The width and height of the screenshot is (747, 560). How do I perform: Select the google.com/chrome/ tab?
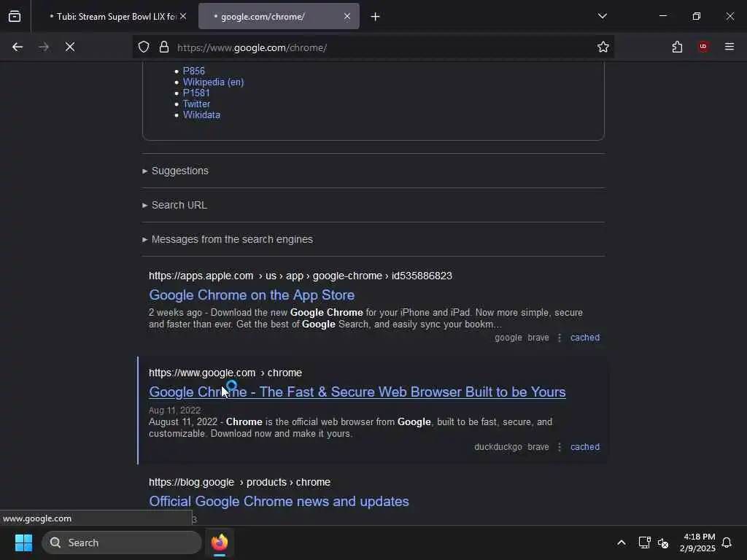[x=279, y=17]
